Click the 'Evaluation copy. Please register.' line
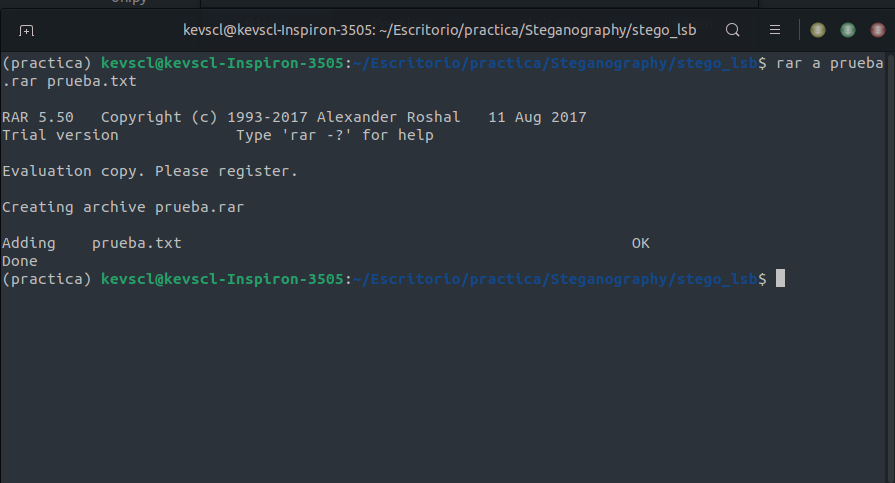This screenshot has height=483, width=895. click(150, 171)
